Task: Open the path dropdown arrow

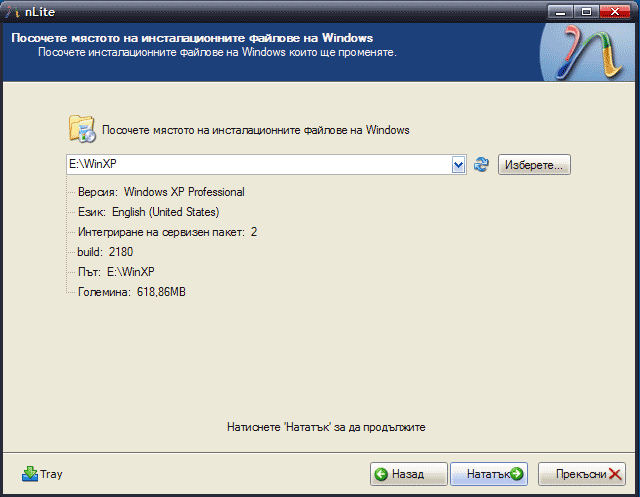Action: 459,165
